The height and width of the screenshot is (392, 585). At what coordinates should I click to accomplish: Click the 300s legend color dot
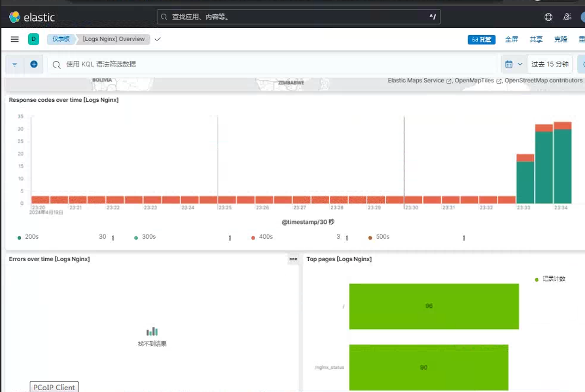coord(136,238)
